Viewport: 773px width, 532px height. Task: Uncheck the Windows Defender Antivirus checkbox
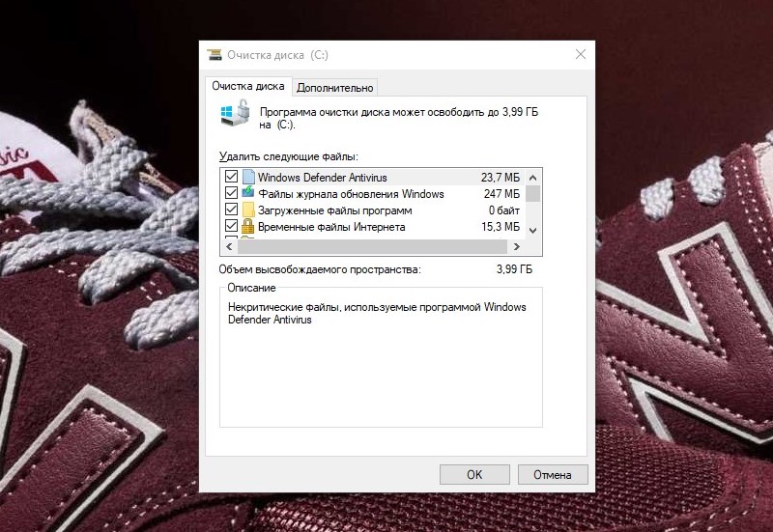tap(231, 177)
